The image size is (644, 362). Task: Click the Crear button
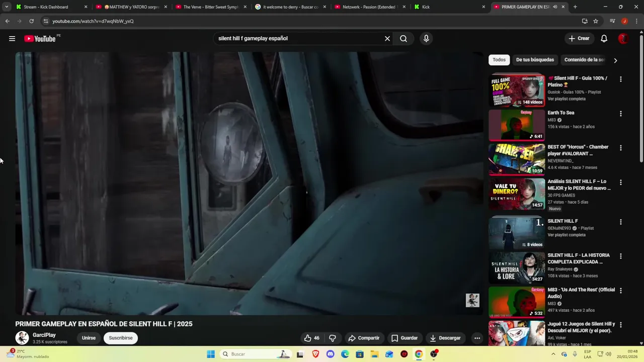(x=579, y=39)
